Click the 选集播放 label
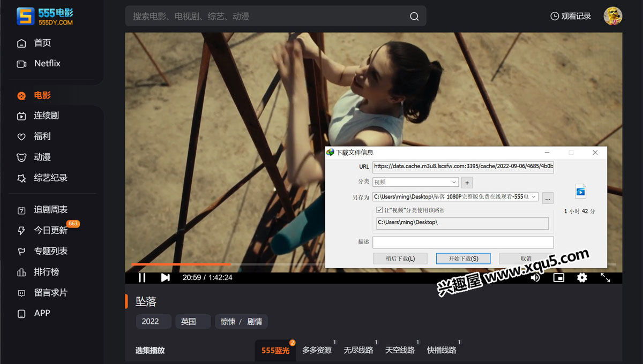The image size is (643, 364). pyautogui.click(x=150, y=351)
